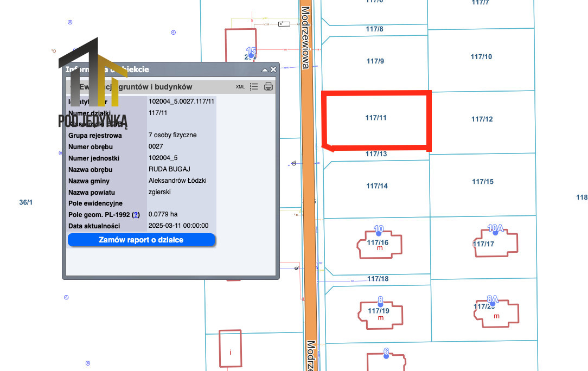Click the Data aktualności label
The width and height of the screenshot is (588, 371).
(94, 226)
